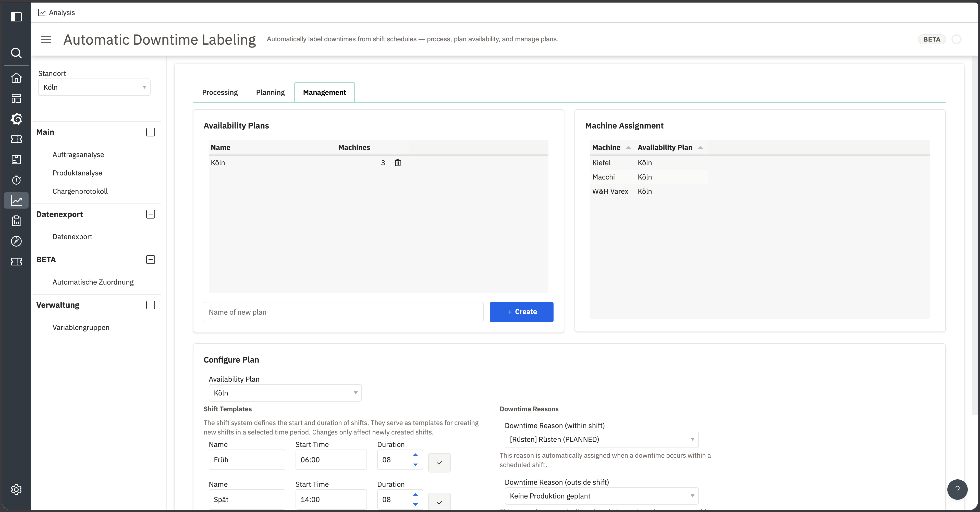
Task: Toggle the sidebar panel icon
Action: pyautogui.click(x=16, y=17)
